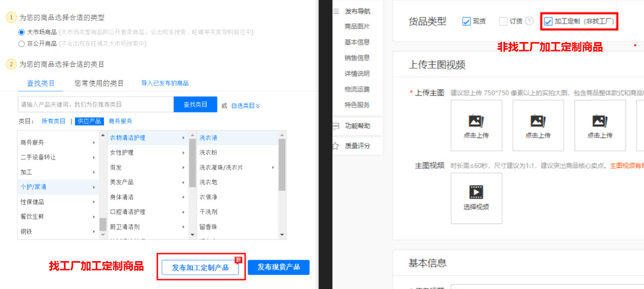The image size is (644, 289).
Task: Click the product keyword search field
Action: [x=95, y=104]
